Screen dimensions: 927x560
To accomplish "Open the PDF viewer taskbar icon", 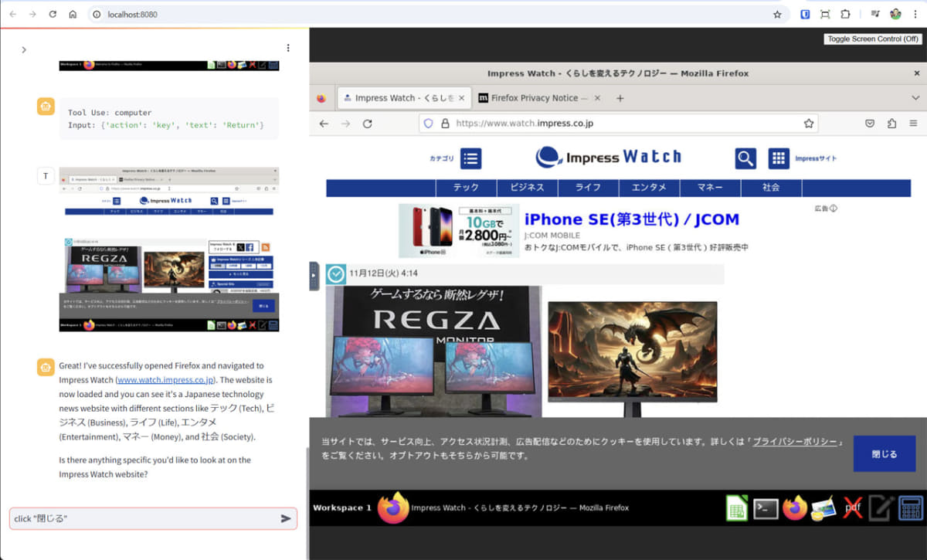I will pos(852,508).
